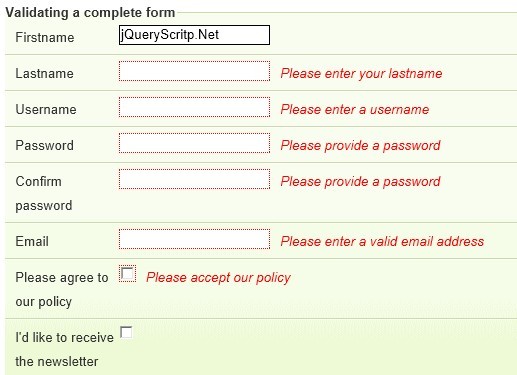Click the 'Please enter a username' error message

coord(355,109)
